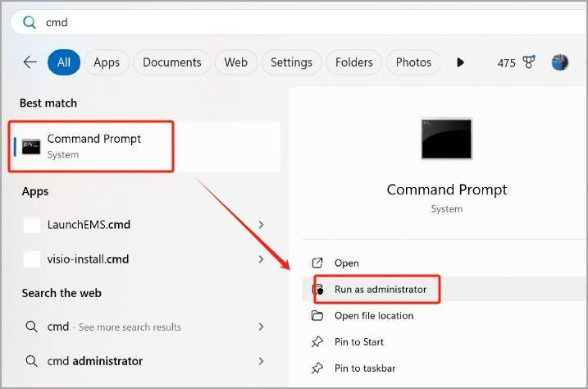Viewport: 588px width, 389px height.
Task: Click the Pin to taskbar pin icon
Action: 317,368
